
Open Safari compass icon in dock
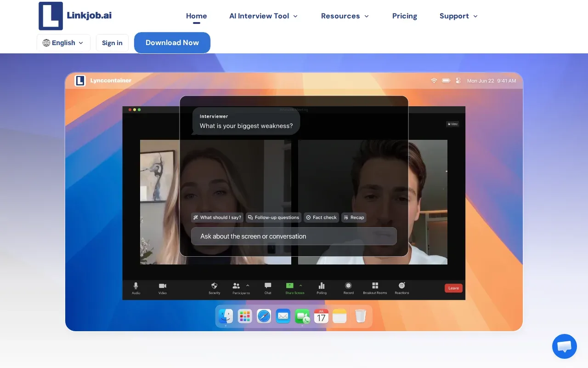[x=264, y=316]
